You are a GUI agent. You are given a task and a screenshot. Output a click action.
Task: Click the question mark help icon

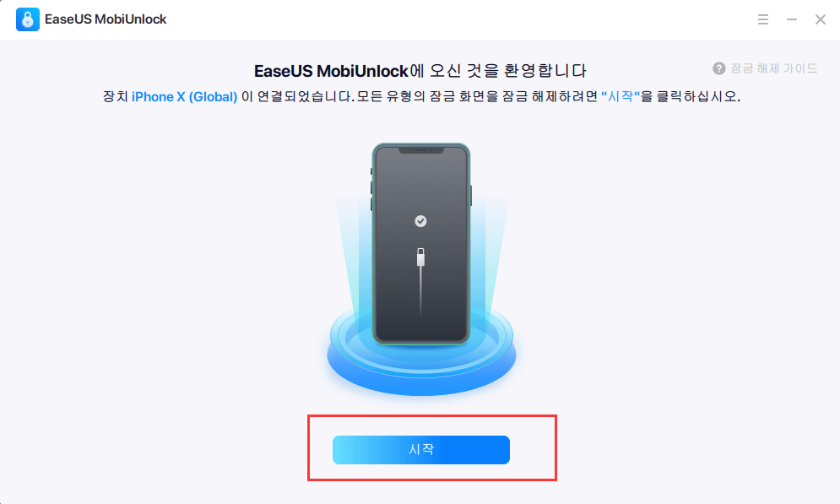(719, 68)
